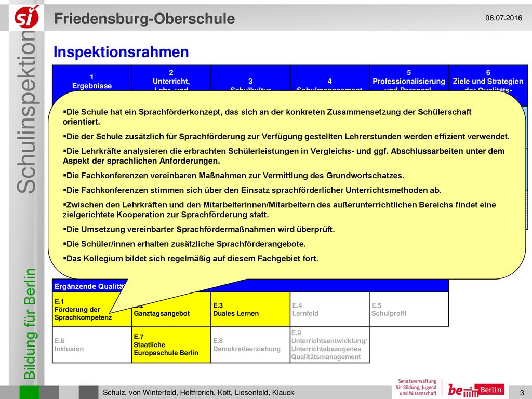Click cell 'E.5 Schulprofil'
The width and height of the screenshot is (532, 399).
point(409,309)
